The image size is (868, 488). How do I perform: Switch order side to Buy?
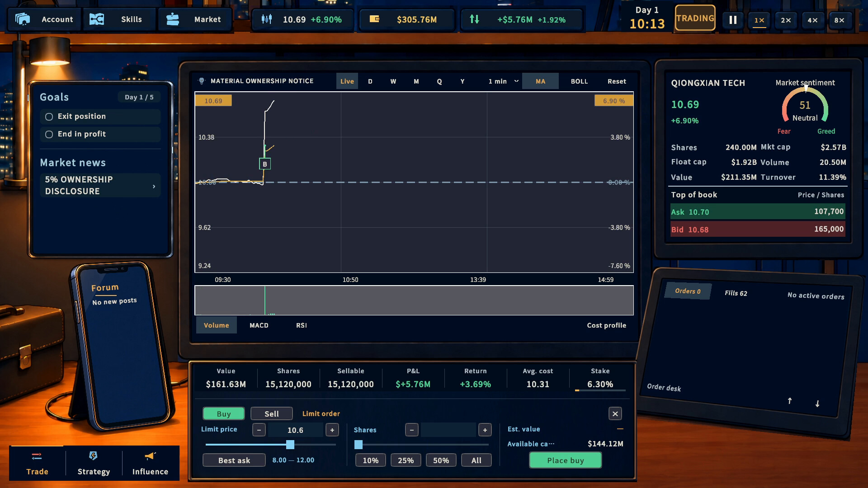pos(224,413)
